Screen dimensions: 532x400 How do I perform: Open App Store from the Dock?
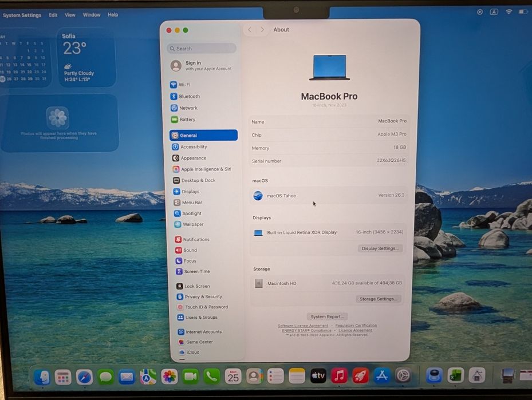[382, 375]
